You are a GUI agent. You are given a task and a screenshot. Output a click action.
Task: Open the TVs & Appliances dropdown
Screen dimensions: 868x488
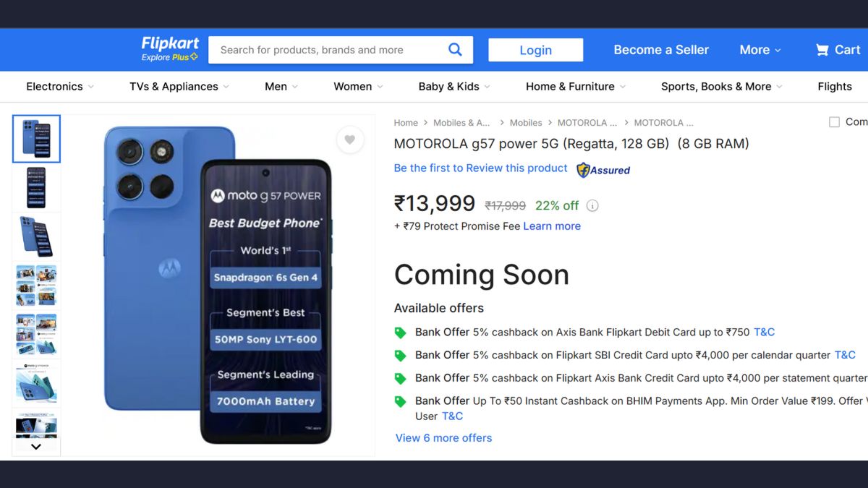pos(179,87)
